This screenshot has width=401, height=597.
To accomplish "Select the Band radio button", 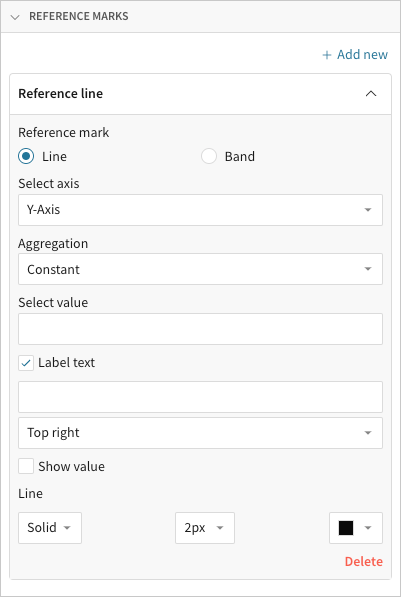I will 209,156.
